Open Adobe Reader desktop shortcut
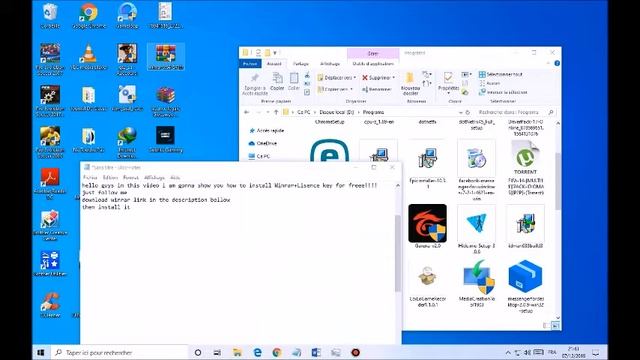 point(50,183)
